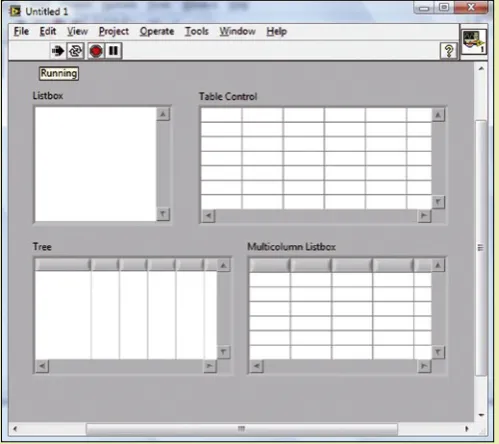Click the Tree label text

coord(42,247)
